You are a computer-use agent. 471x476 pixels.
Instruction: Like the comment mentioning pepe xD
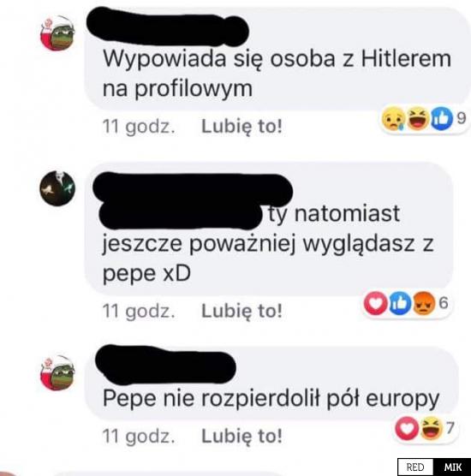point(241,311)
